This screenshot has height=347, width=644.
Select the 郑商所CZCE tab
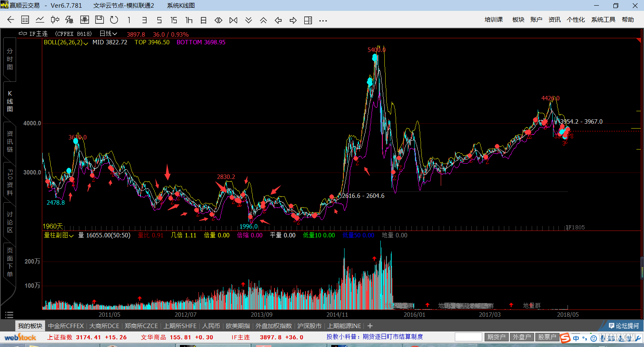click(141, 326)
